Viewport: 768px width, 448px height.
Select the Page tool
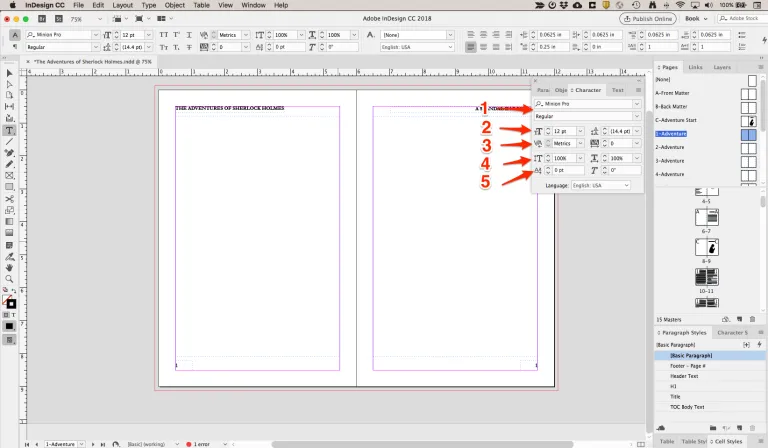coord(9,95)
